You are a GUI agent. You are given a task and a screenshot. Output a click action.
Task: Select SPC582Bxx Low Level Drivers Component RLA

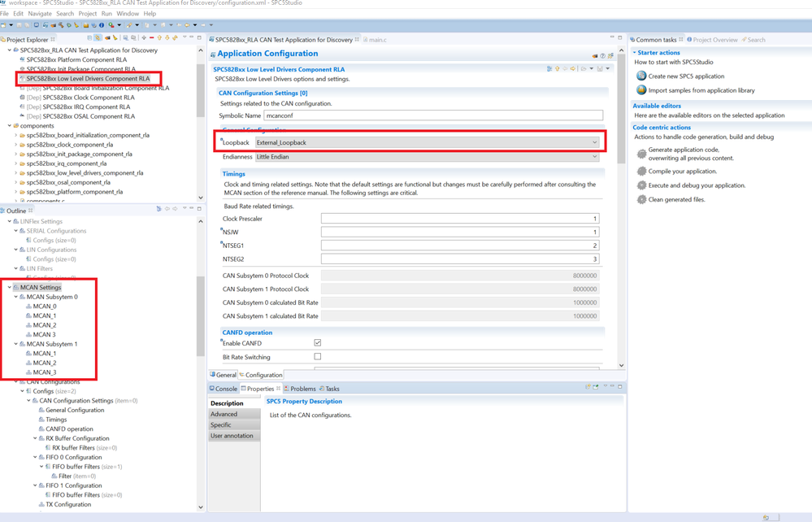88,78
